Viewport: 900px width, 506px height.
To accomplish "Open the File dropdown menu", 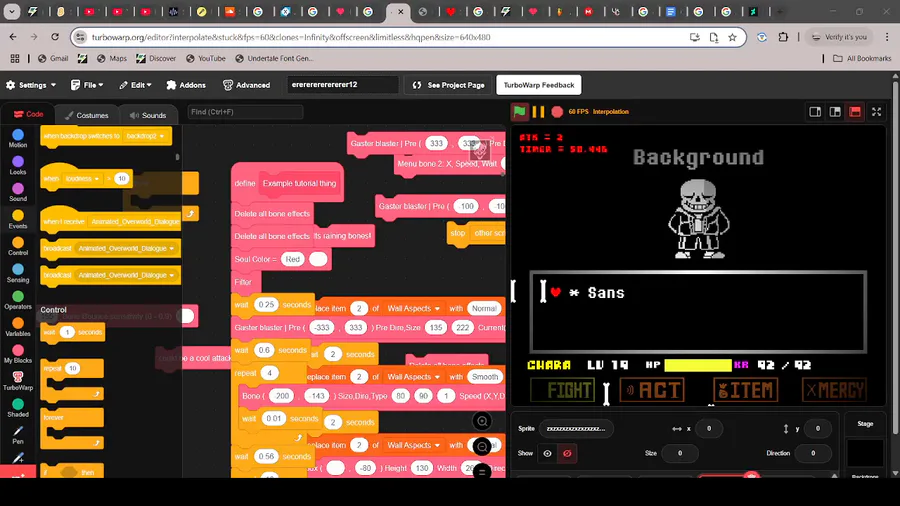I will [87, 85].
